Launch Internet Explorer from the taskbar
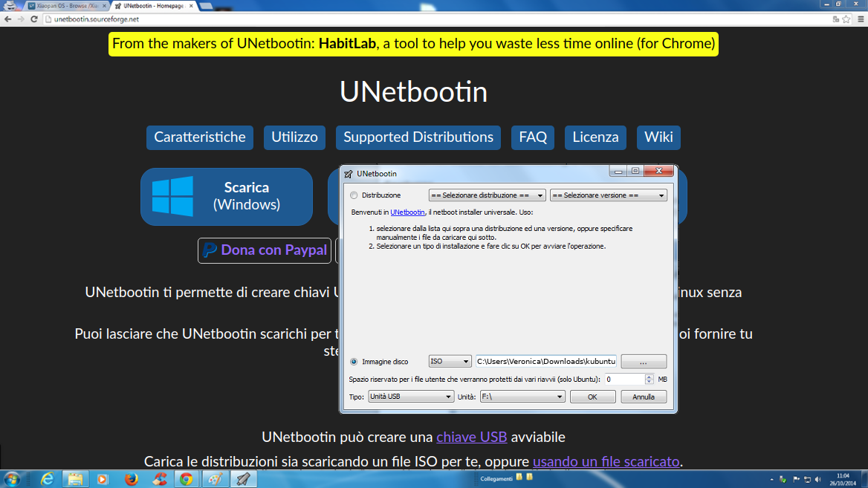 point(47,479)
